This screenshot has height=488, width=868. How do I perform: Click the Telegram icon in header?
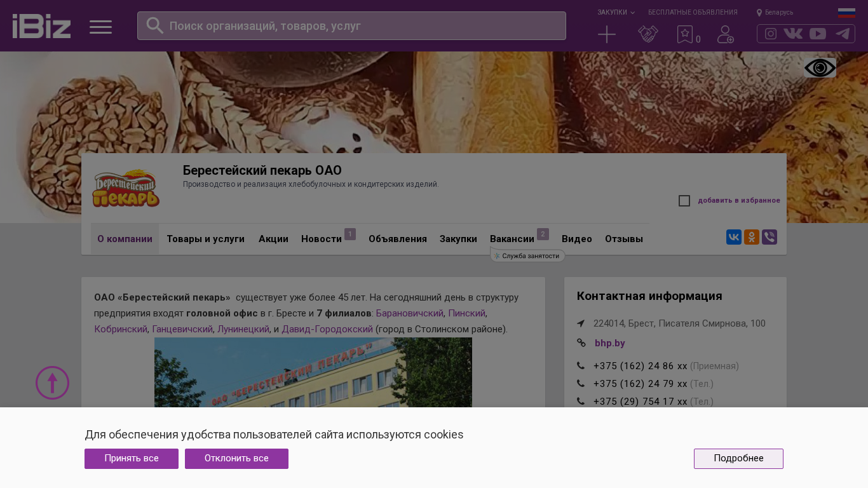[843, 34]
